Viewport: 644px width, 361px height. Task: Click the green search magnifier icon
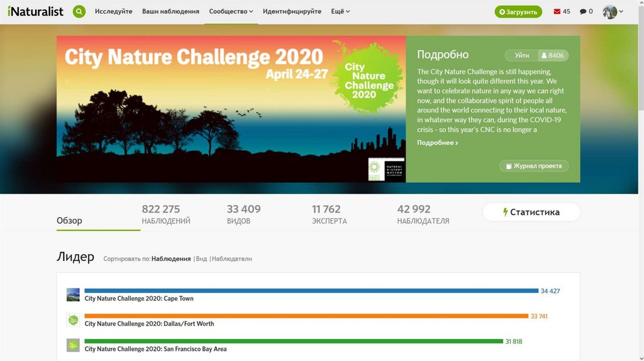tap(79, 11)
